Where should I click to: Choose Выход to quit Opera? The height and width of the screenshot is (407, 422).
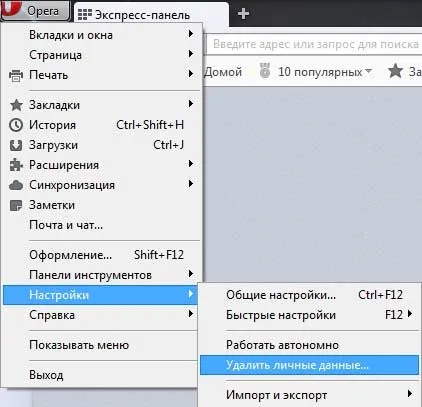pyautogui.click(x=100, y=375)
